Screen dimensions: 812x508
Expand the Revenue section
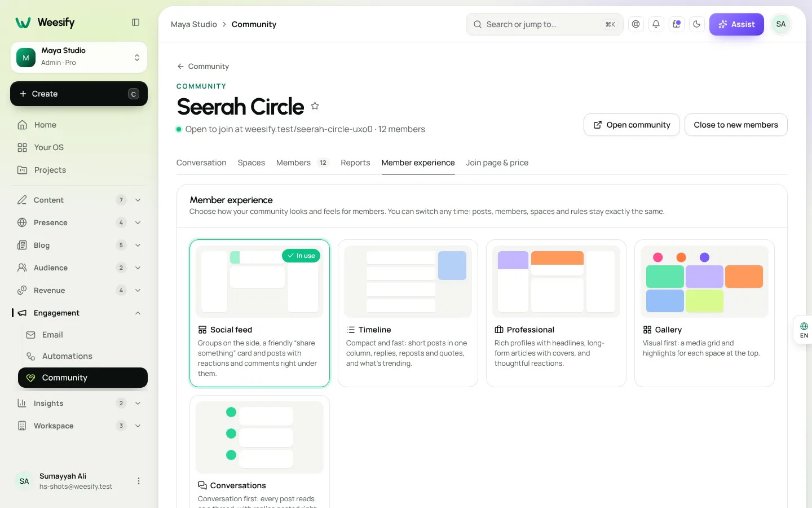click(79, 290)
